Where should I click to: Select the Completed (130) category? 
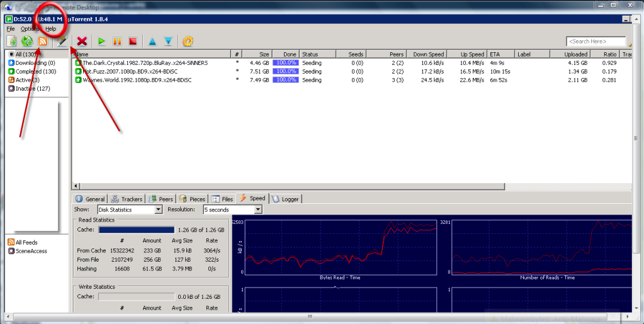33,72
